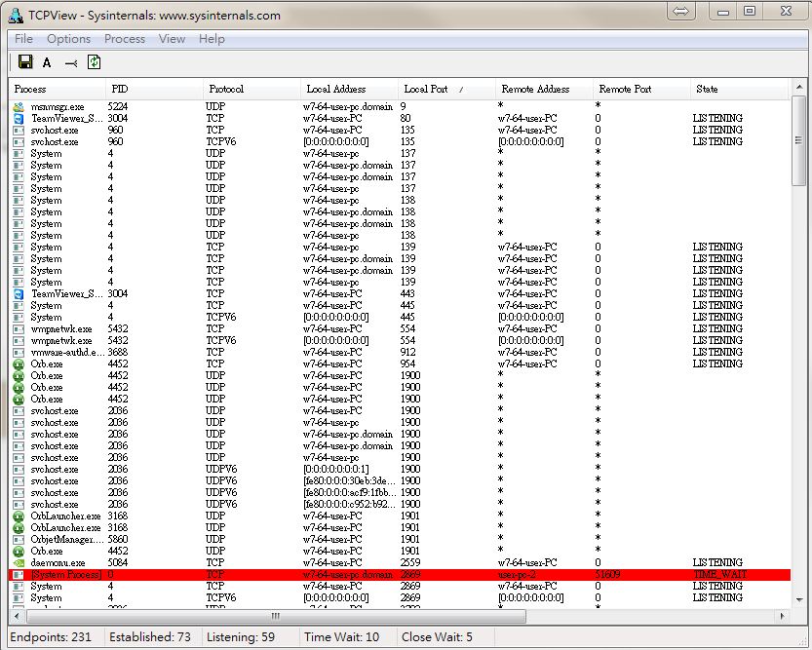Click remote port 51609 in the red row
This screenshot has height=650, width=812.
(x=607, y=574)
